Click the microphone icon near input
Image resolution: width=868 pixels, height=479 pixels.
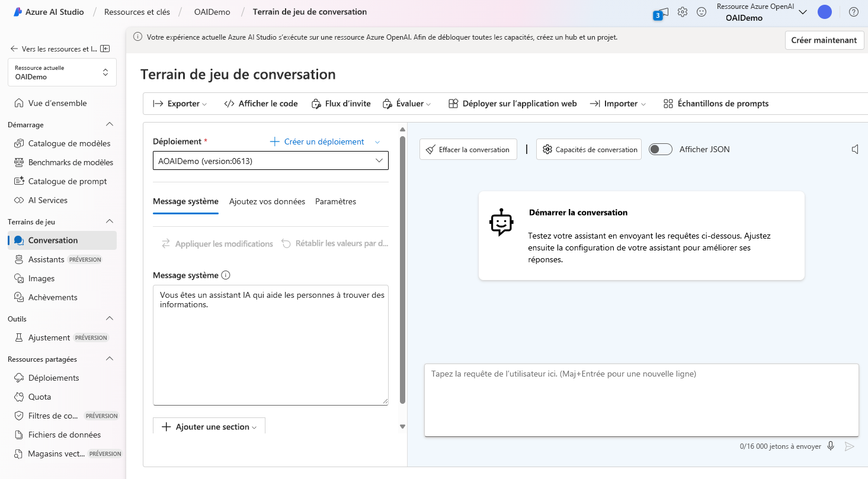831,446
